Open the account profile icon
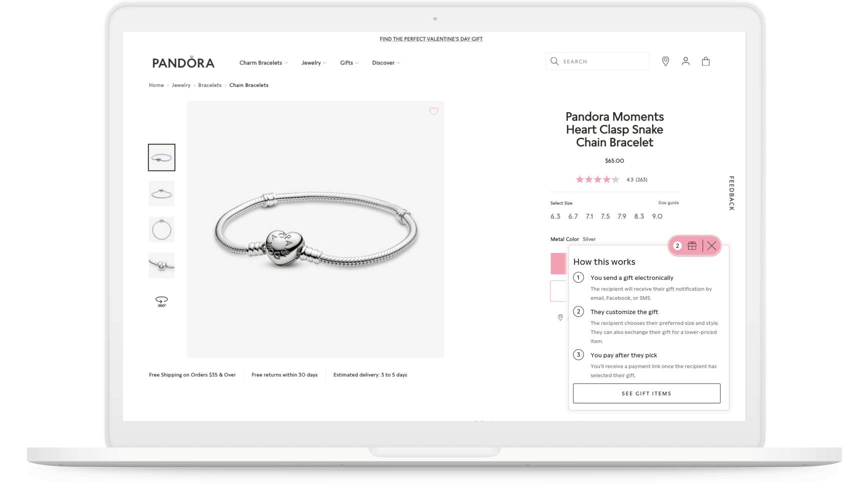868x488 pixels. point(685,61)
